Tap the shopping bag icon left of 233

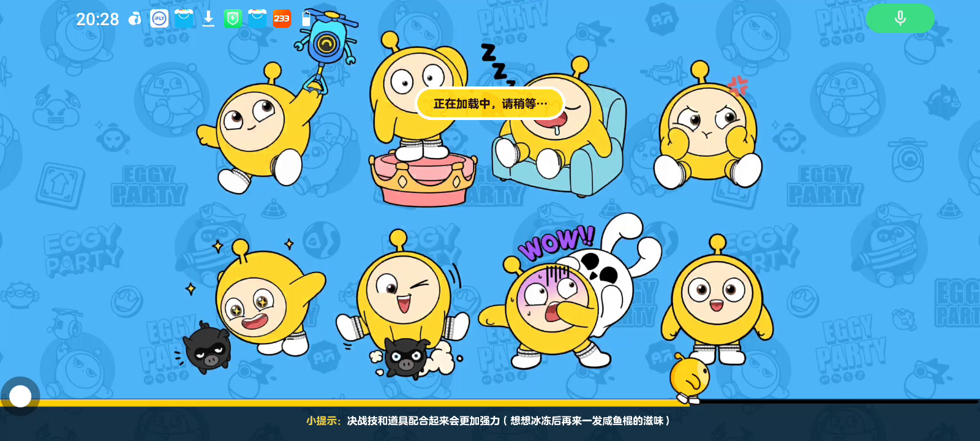pos(257,19)
